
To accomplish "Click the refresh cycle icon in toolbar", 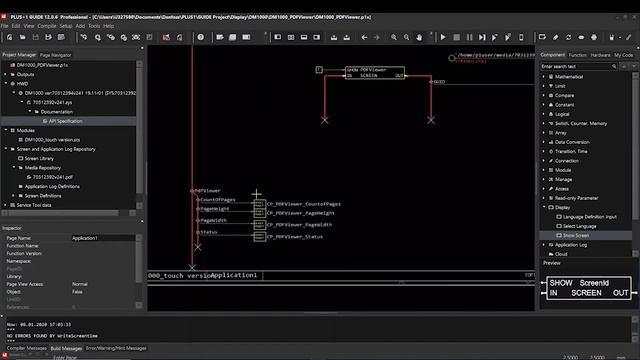I will pos(568,37).
